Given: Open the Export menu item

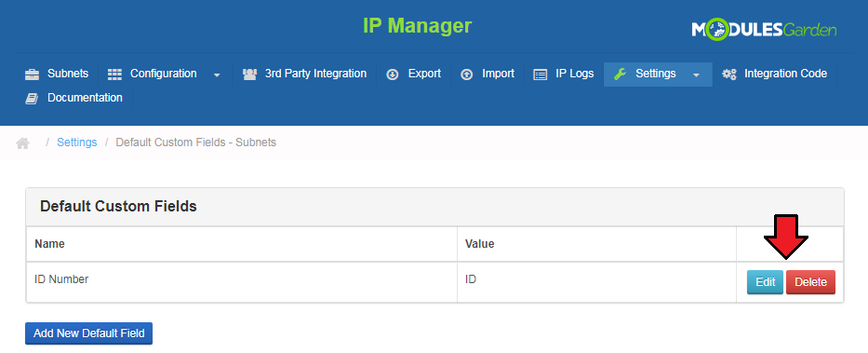Looking at the screenshot, I should pos(424,74).
